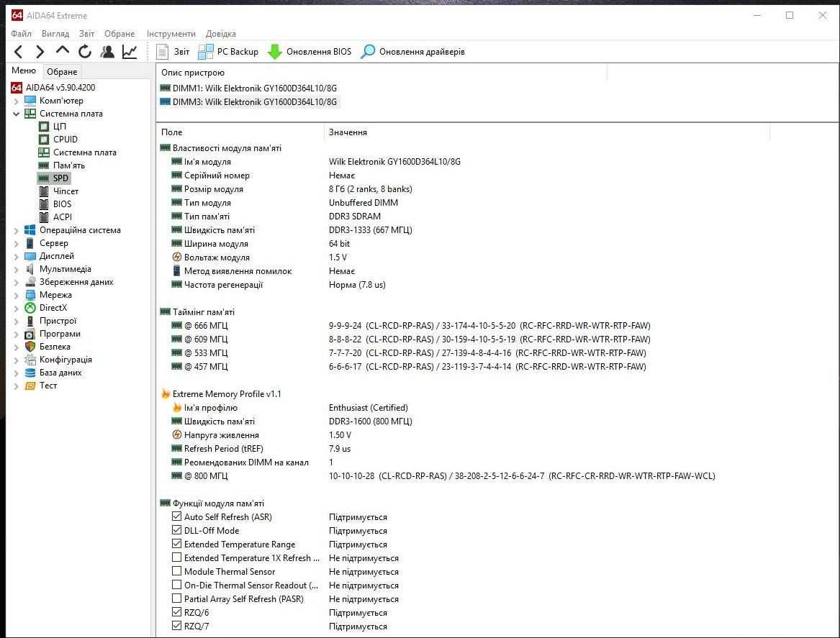Toggle Module Thermal Sensor checkbox
Image resolution: width=840 pixels, height=638 pixels.
coord(177,571)
